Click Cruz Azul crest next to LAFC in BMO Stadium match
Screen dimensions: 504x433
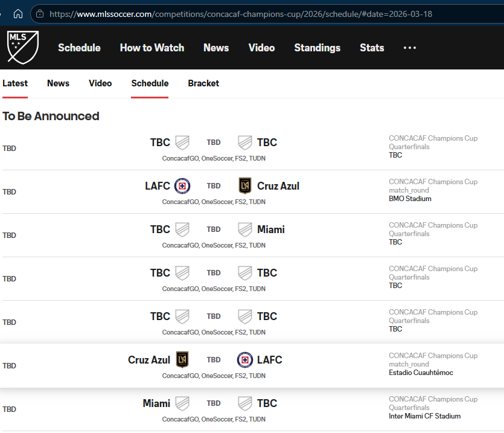[x=182, y=186]
